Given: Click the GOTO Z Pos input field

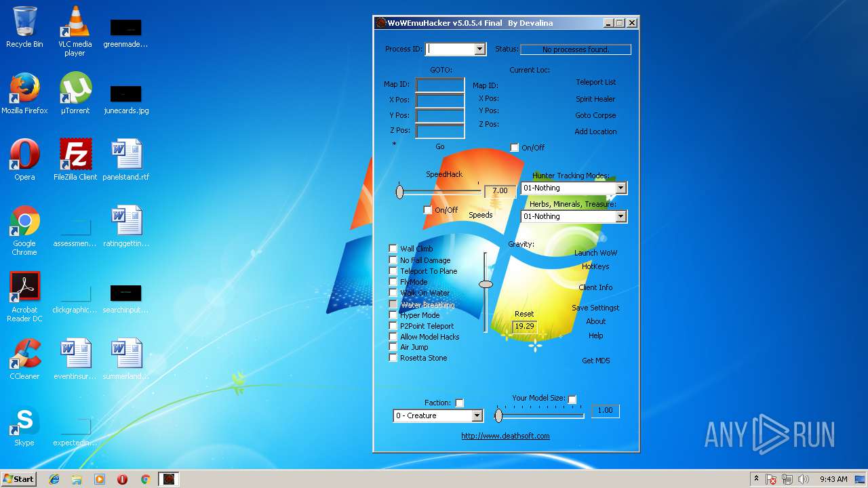Looking at the screenshot, I should point(440,131).
